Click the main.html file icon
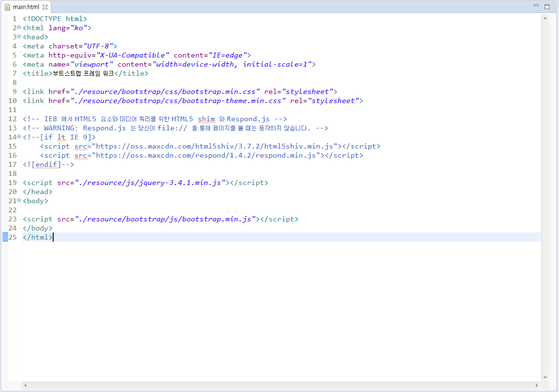Viewport: 559px width, 392px height. point(7,7)
